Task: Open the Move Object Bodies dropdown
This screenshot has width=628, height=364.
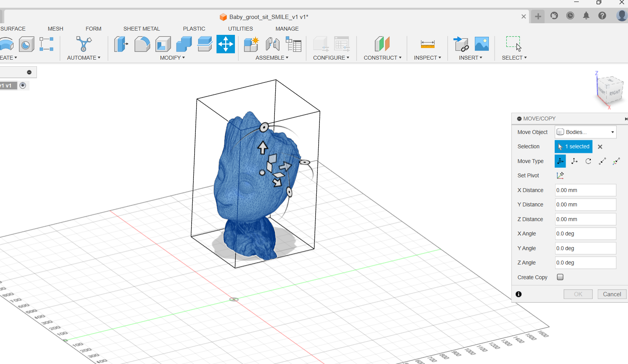Action: click(x=585, y=132)
